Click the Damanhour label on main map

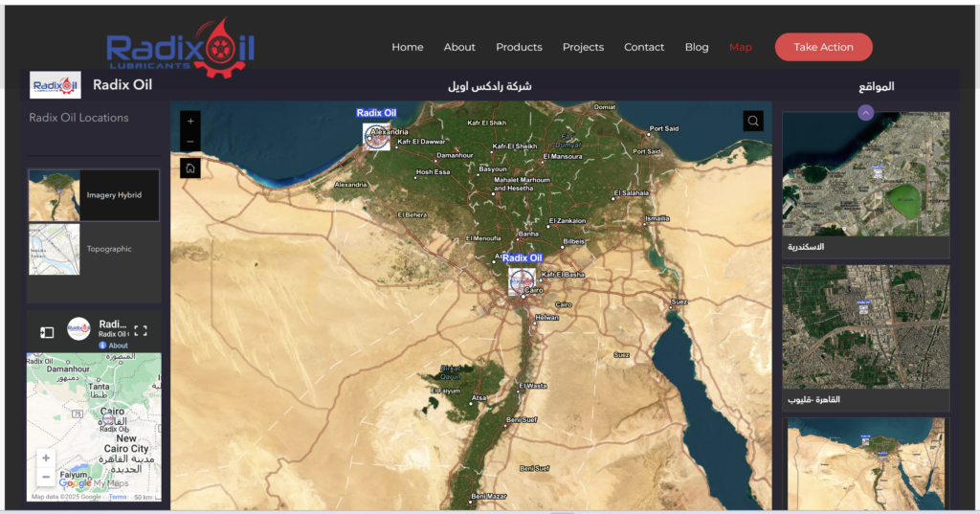coord(455,155)
